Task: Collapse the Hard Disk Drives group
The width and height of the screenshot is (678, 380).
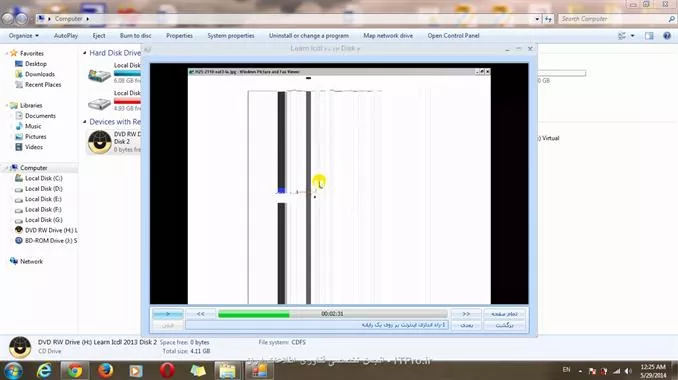Action: click(x=85, y=53)
